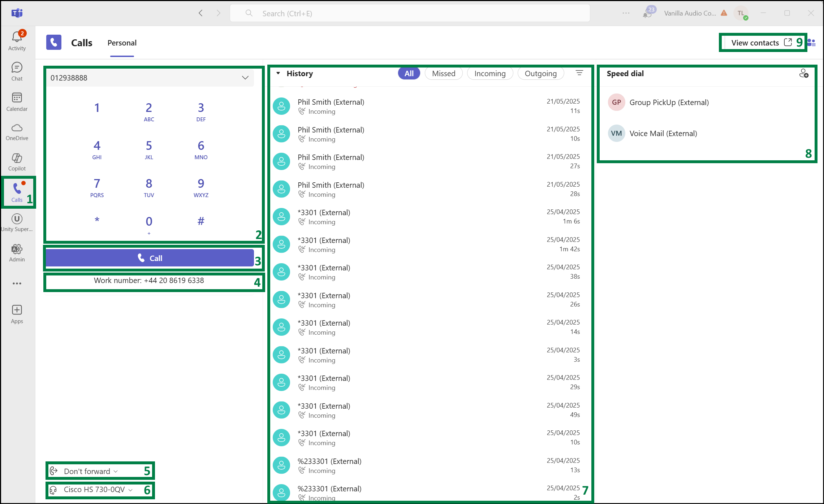Viewport: 824px width, 504px height.
Task: Open Chat from the left sidebar
Action: pos(17,71)
